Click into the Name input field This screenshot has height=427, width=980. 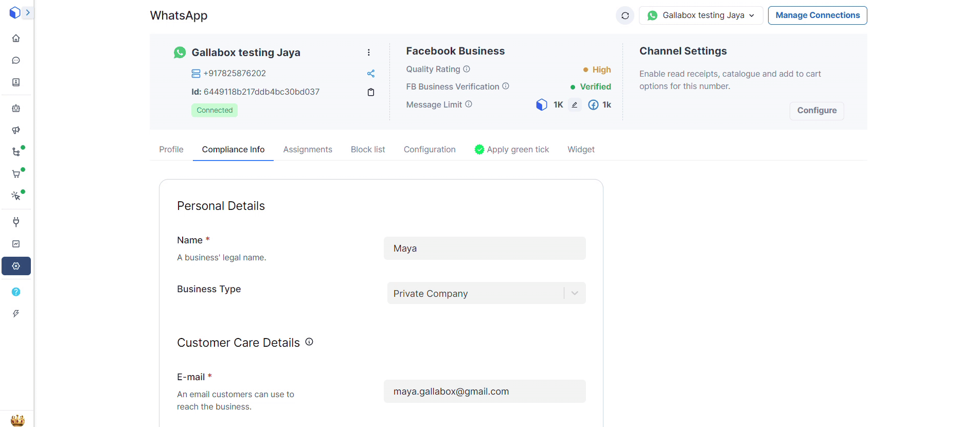point(484,248)
